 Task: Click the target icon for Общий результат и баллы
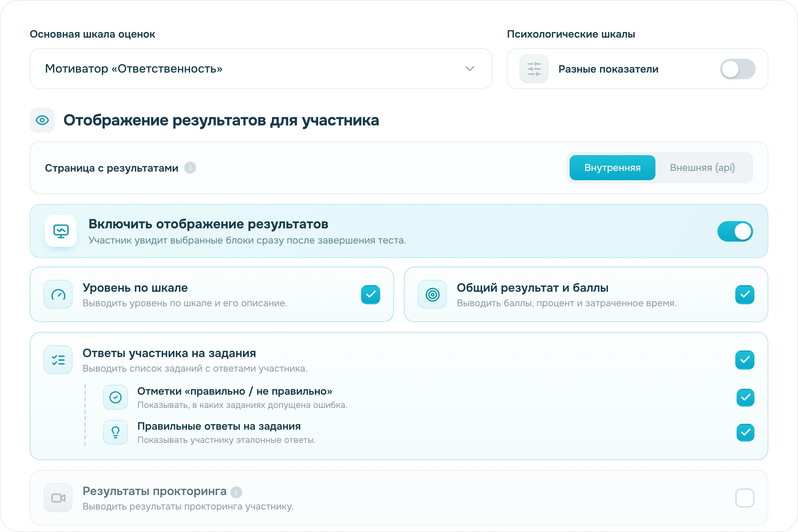tap(432, 294)
